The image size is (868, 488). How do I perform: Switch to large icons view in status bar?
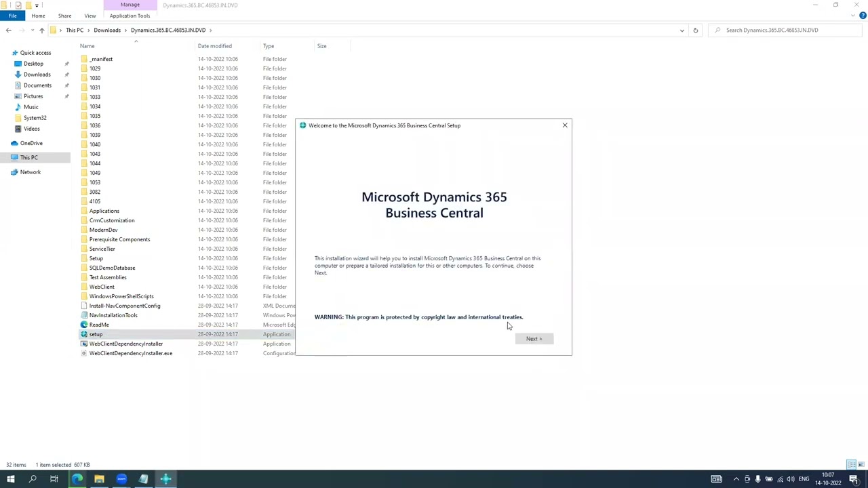click(x=861, y=465)
